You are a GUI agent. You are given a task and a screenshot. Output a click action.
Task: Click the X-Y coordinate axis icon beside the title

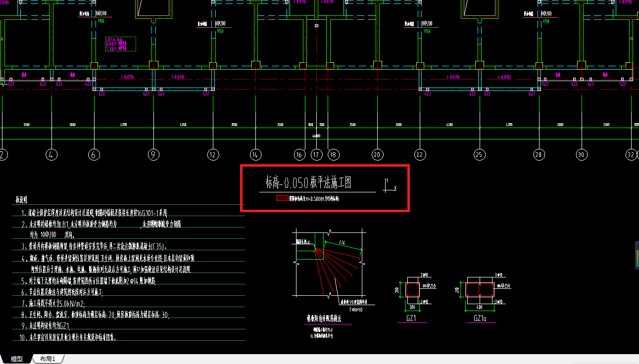(390, 186)
